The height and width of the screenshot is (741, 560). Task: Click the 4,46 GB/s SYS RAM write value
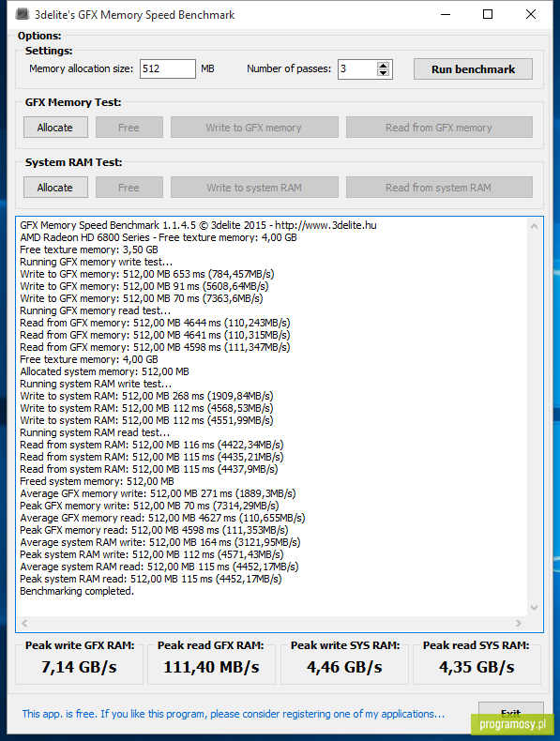(x=344, y=667)
